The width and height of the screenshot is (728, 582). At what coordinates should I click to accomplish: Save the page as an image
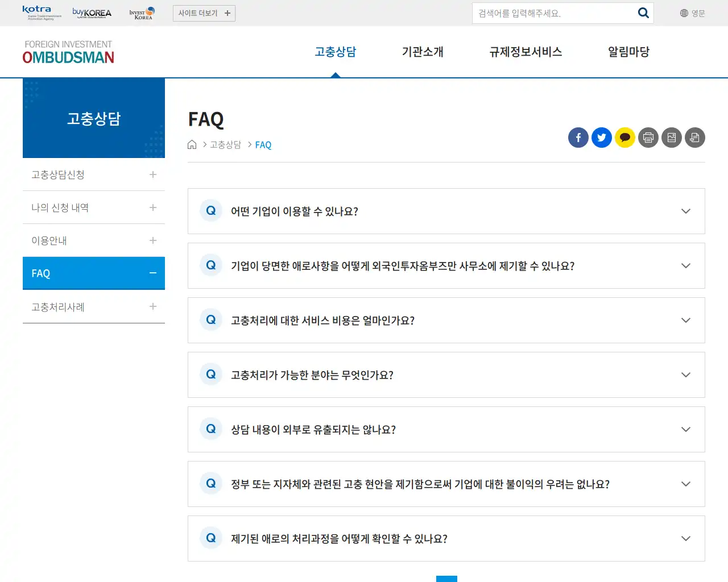671,138
